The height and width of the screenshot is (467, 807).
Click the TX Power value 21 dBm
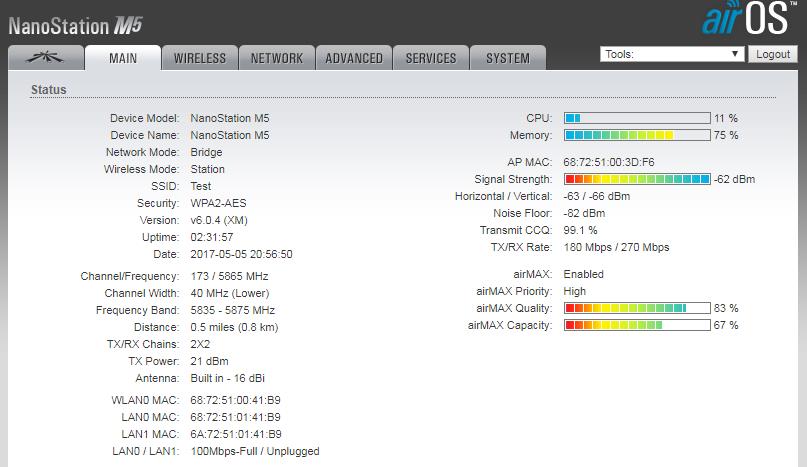coord(209,361)
